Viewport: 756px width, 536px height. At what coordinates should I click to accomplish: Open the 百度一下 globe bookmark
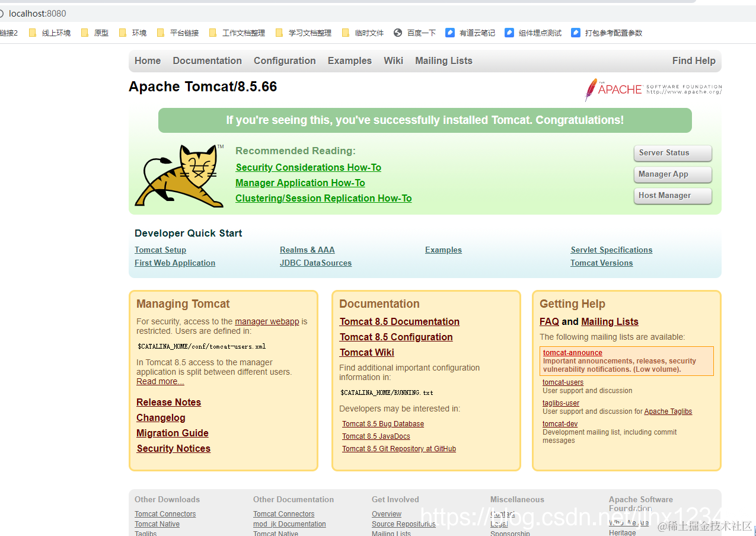point(415,33)
